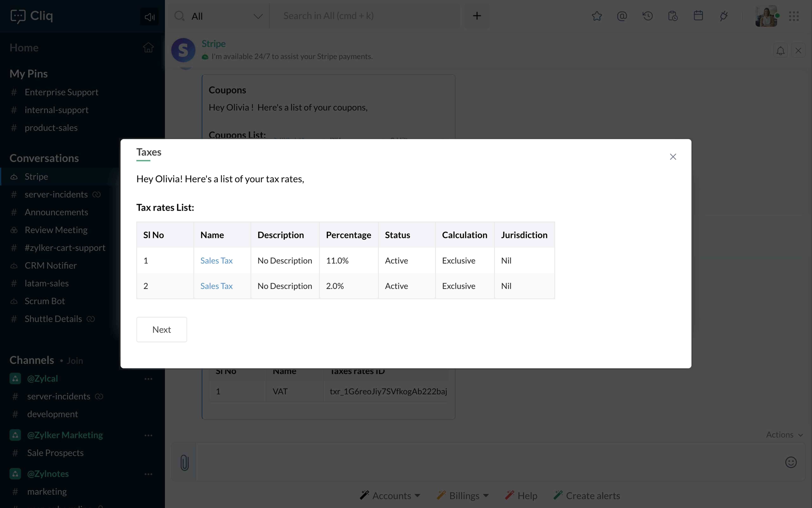The image size is (812, 508).
Task: Open the latam-sales conversation
Action: (47, 283)
